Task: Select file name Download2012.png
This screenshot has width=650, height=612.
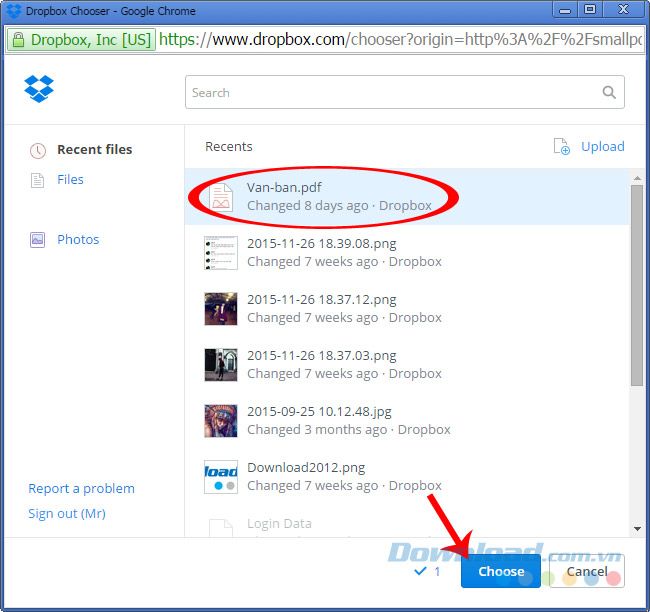Action: tap(306, 467)
